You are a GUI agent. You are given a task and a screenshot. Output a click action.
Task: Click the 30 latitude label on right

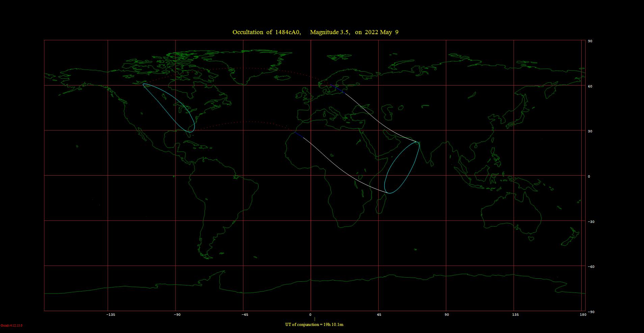click(x=590, y=131)
